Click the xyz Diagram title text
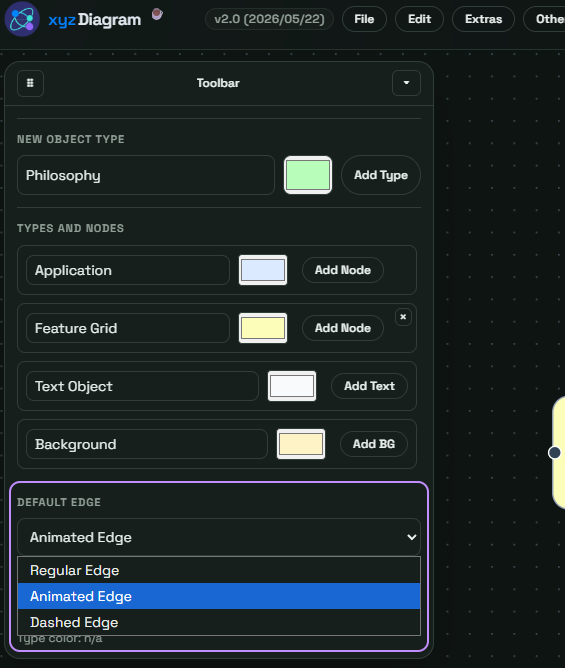Viewport: 565px width, 668px height. 95,20
